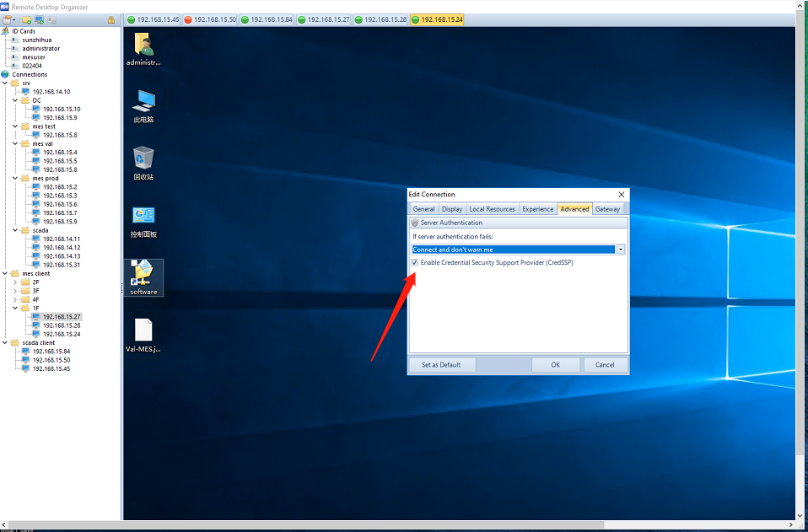Open the administrator folder icon on remote desktop

143,50
